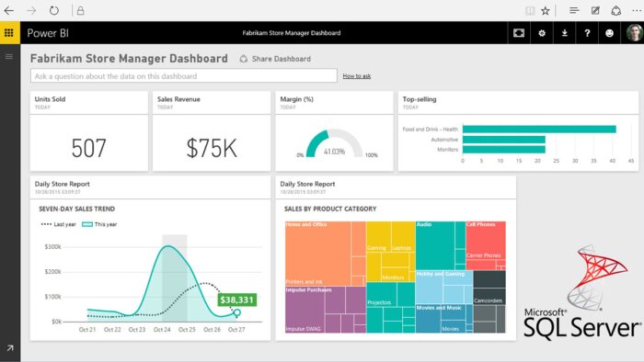644x362 pixels.
Task: Open the user profile picture
Action: [x=634, y=33]
